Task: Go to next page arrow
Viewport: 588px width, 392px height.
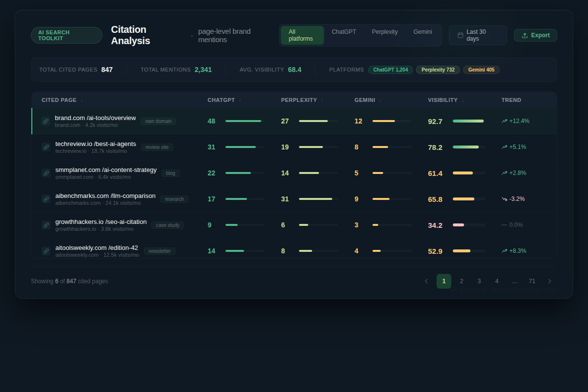Action: pyautogui.click(x=550, y=281)
